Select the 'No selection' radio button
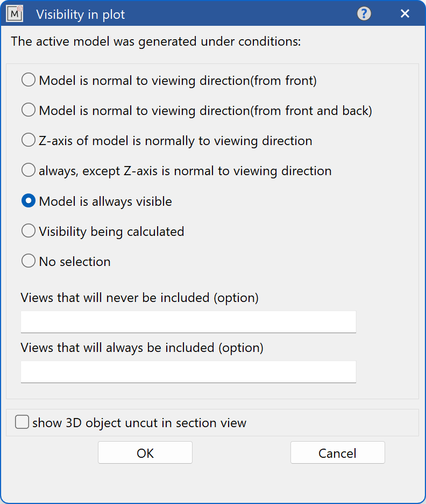 pos(28,262)
